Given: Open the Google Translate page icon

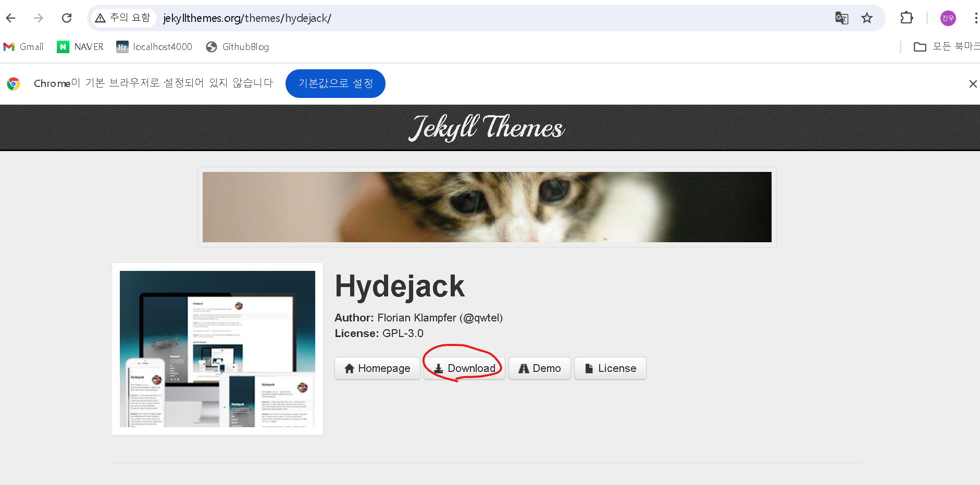Looking at the screenshot, I should [x=841, y=18].
